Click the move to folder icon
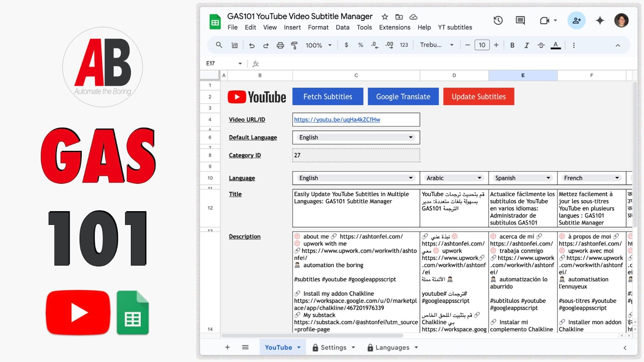 399,16
